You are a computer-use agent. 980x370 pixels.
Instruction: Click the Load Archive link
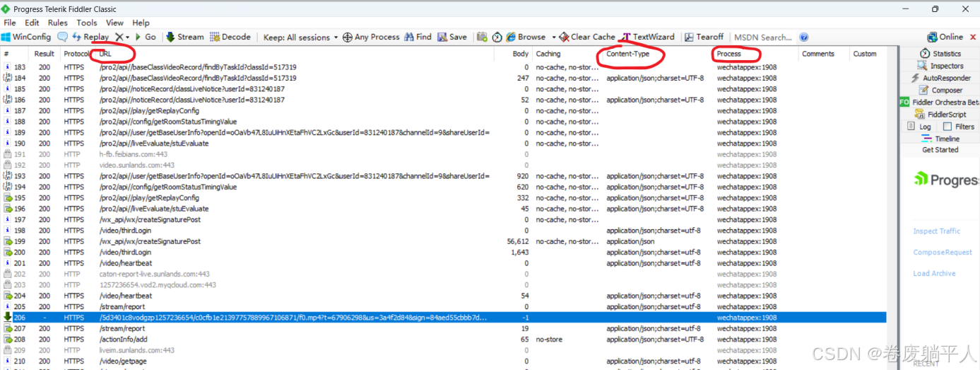coord(934,273)
